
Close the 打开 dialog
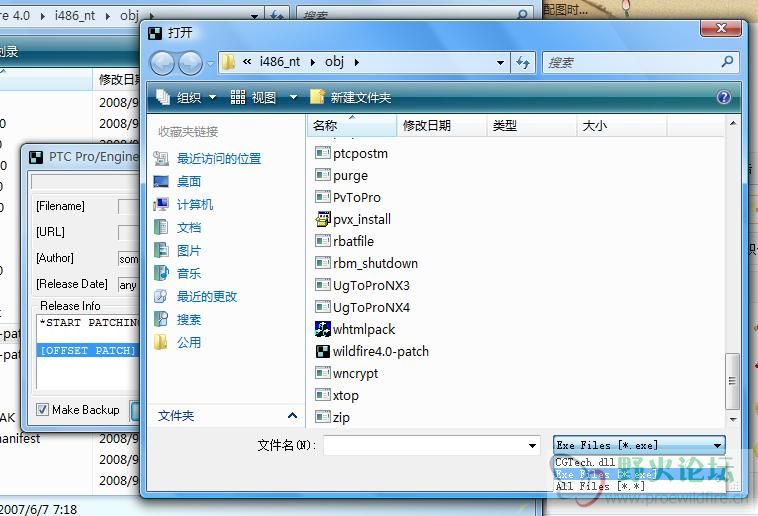(721, 28)
